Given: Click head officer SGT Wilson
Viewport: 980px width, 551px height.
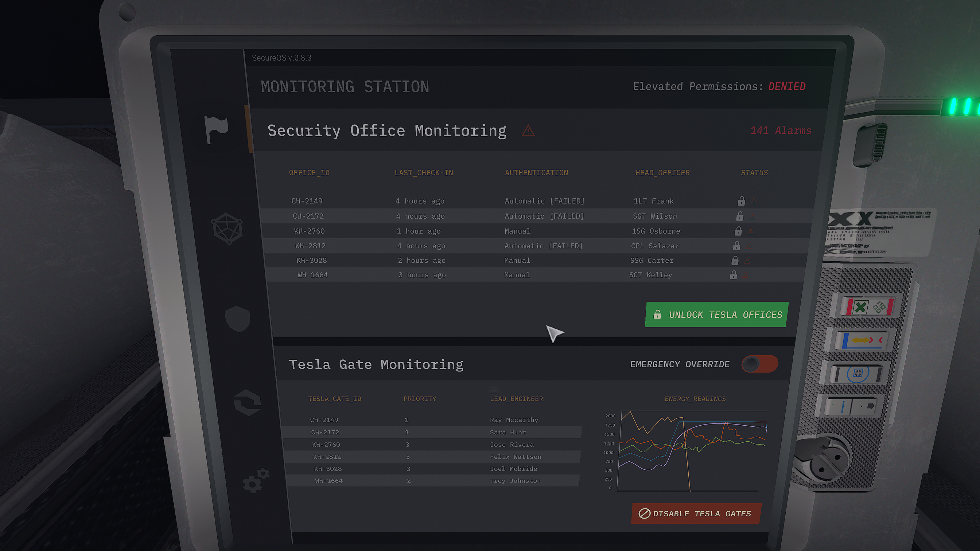Looking at the screenshot, I should tap(655, 216).
